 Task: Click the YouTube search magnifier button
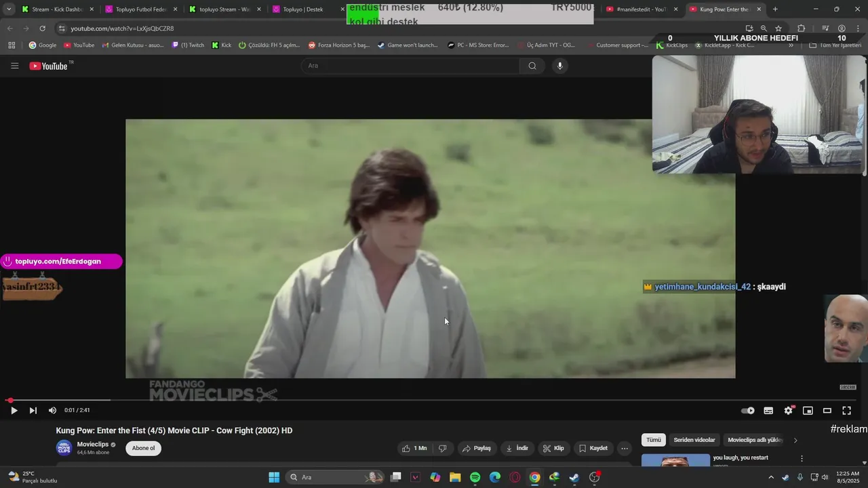click(x=532, y=66)
